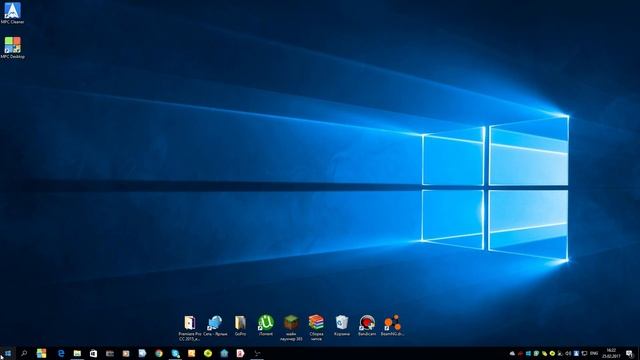Viewport: 640px width, 360px height.
Task: Open the Action Center notifications
Action: (629, 353)
